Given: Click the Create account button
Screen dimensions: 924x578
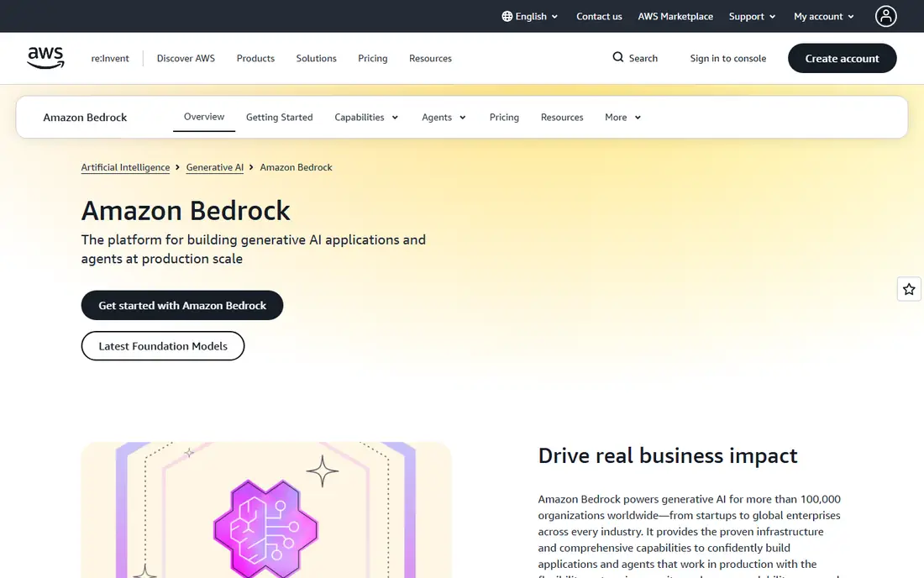Looking at the screenshot, I should 842,58.
